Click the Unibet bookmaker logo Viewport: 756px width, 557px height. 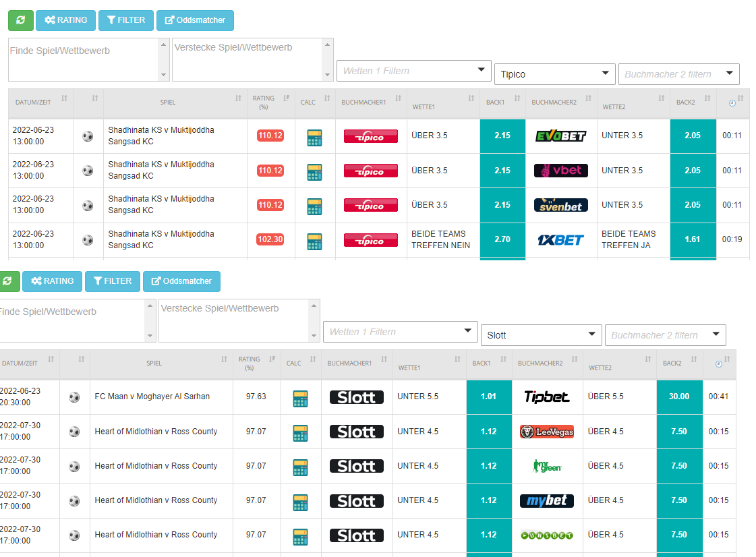point(547,535)
